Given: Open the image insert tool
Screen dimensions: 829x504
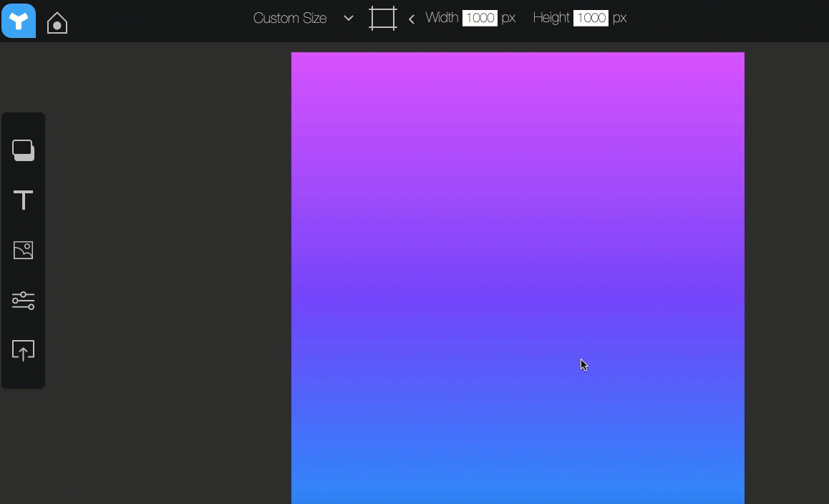Looking at the screenshot, I should 23,251.
